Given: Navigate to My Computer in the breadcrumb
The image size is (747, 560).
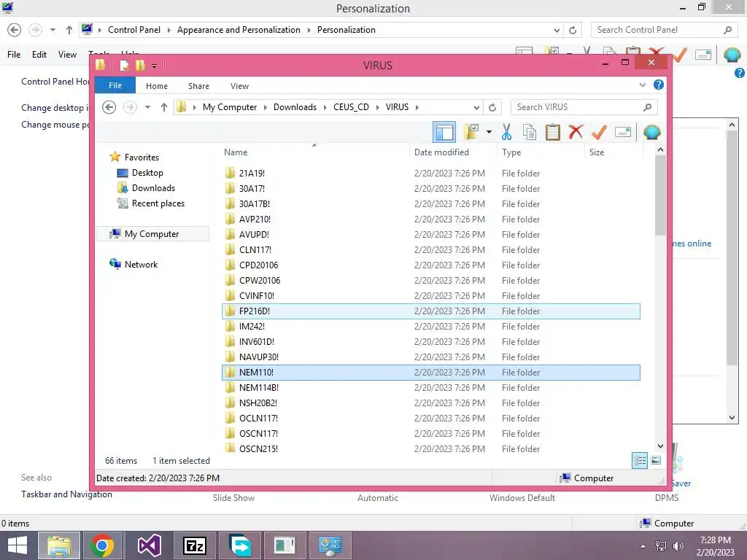Looking at the screenshot, I should (x=230, y=107).
